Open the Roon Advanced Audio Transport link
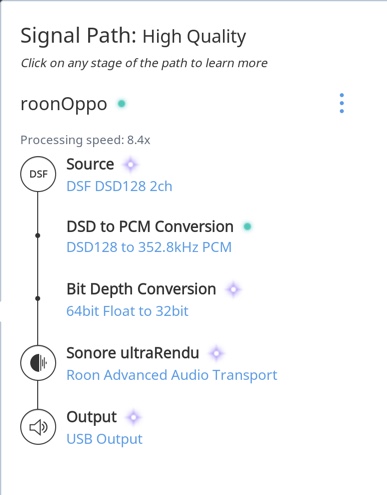Screen dimensions: 387x495 [172, 375]
